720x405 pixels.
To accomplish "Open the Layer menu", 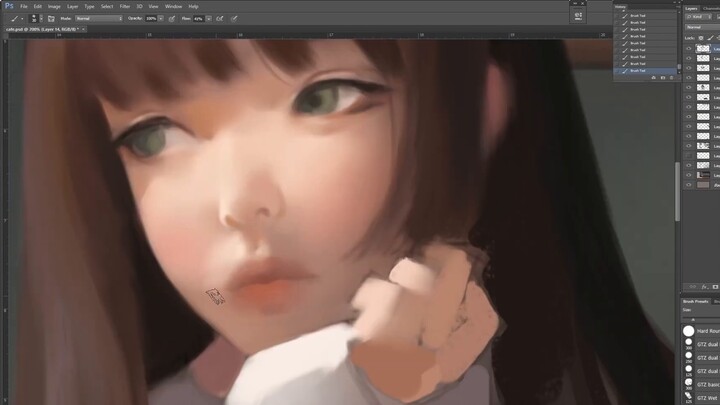I will tap(73, 6).
